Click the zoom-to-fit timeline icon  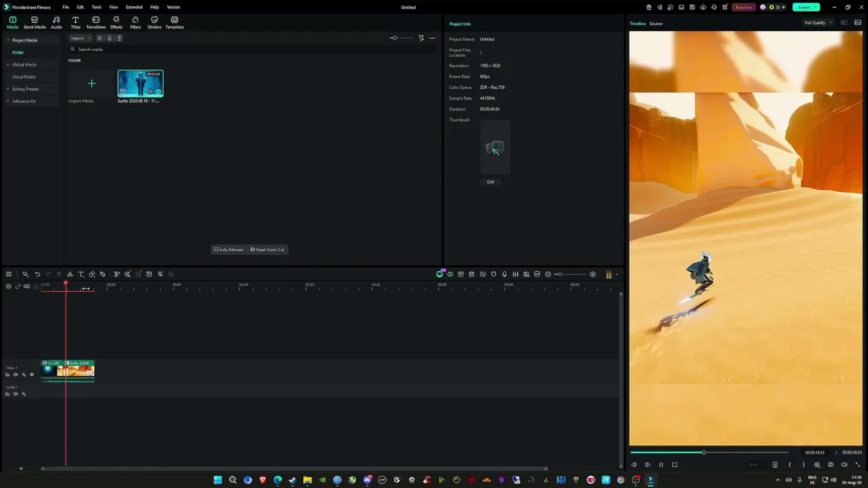[537, 274]
